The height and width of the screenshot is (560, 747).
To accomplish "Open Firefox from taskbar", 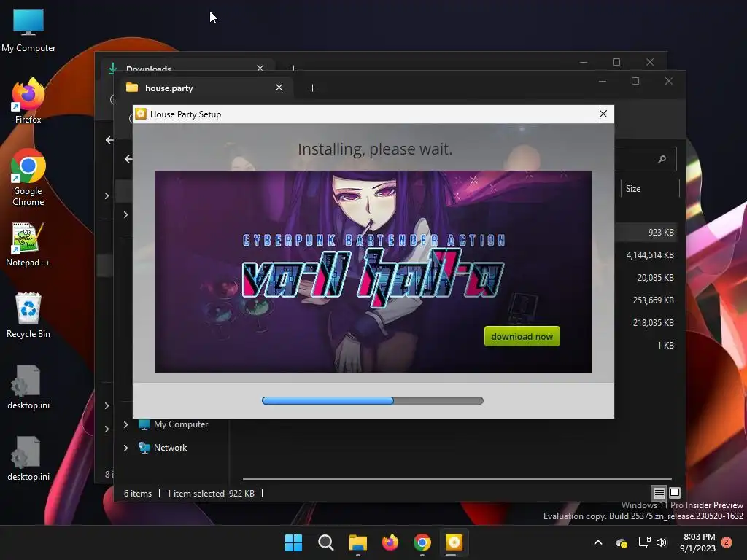I will [390, 542].
